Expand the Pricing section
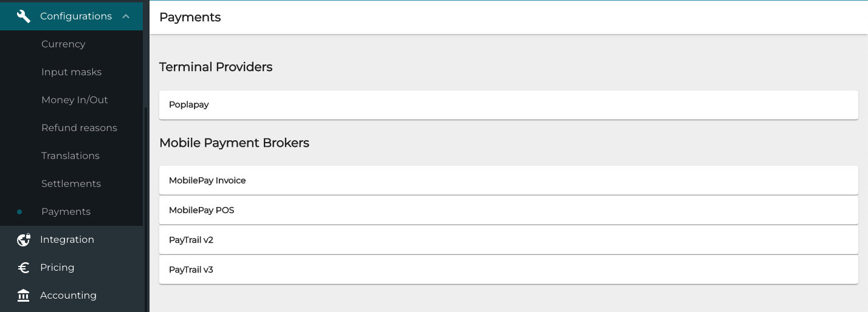This screenshot has height=312, width=868. pos(57,268)
